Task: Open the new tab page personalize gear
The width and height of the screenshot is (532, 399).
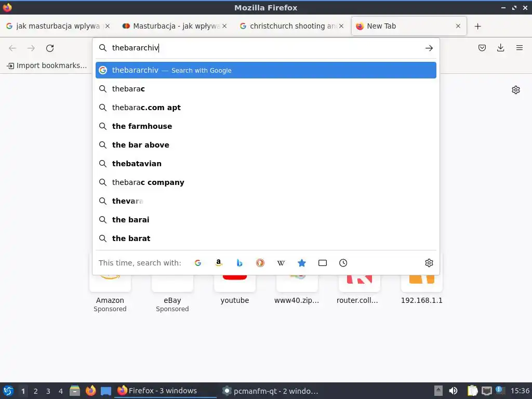Action: [516, 90]
